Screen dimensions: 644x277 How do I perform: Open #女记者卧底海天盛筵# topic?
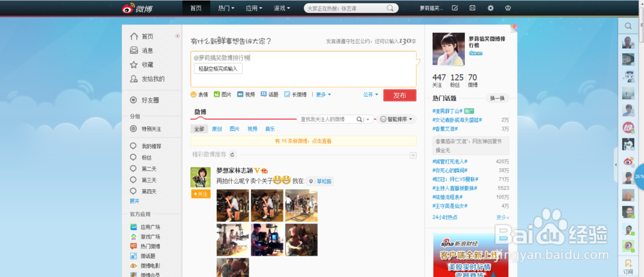coord(457,120)
